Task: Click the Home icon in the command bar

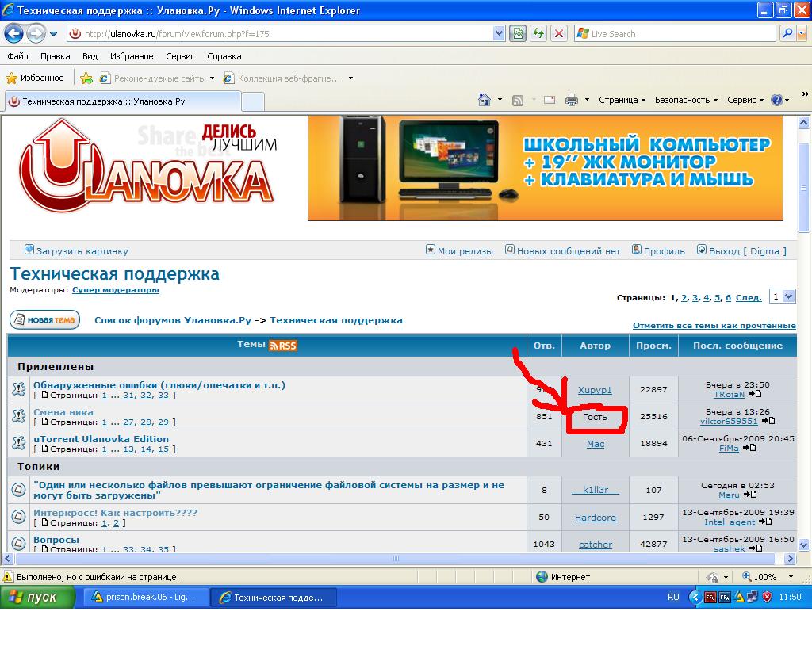Action: tap(485, 100)
